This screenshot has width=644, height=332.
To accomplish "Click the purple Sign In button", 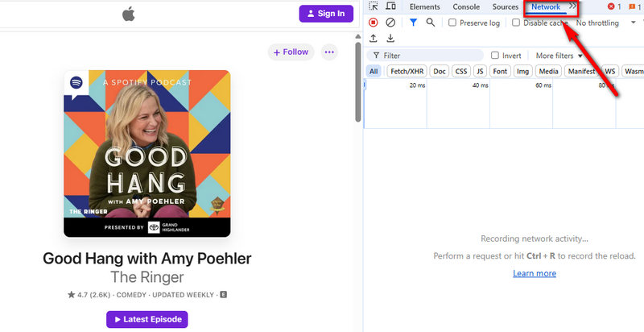I will tap(326, 14).
